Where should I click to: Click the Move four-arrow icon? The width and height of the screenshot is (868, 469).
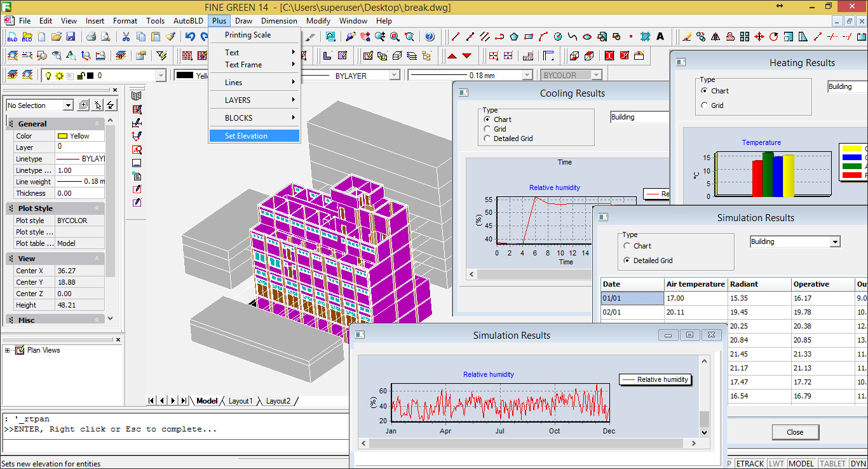tap(759, 36)
